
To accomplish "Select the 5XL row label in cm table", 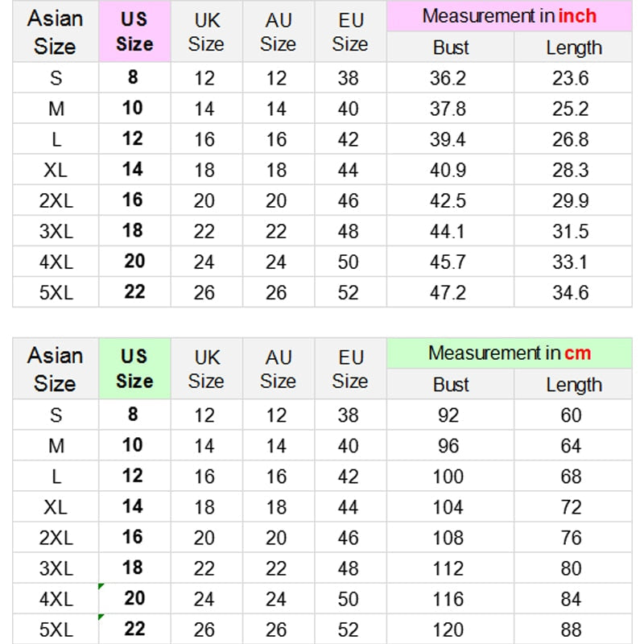I will pos(56,630).
